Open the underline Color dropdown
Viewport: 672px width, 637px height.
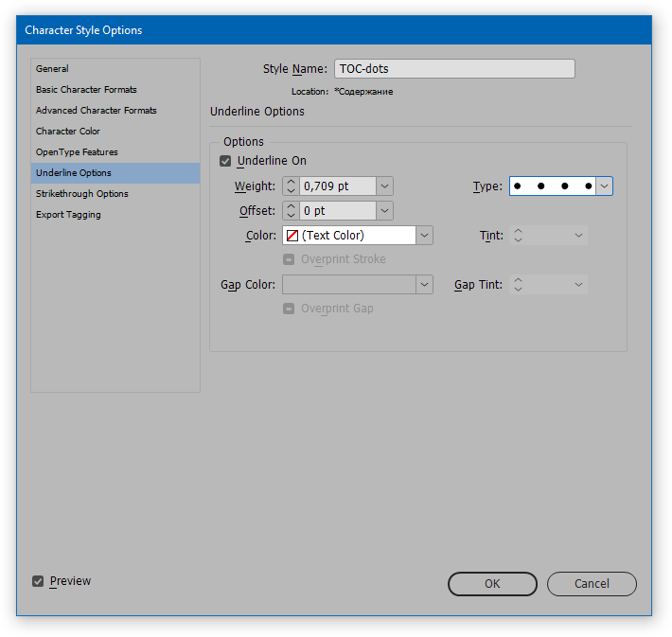(x=424, y=236)
